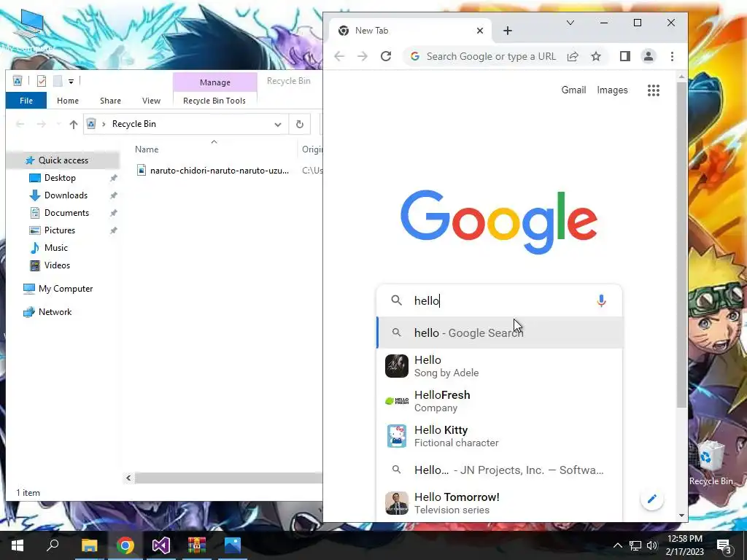The image size is (747, 560).
Task: Open File menu in Recycle Bin window
Action: click(x=26, y=101)
